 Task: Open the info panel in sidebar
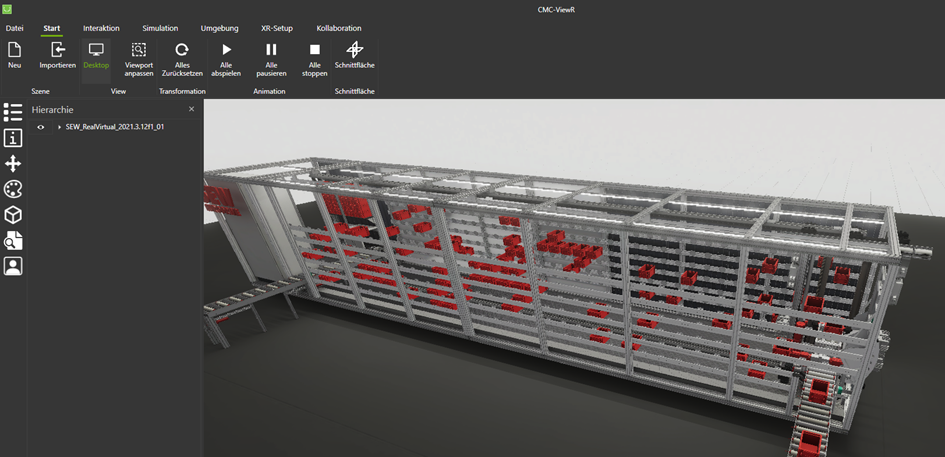point(13,138)
